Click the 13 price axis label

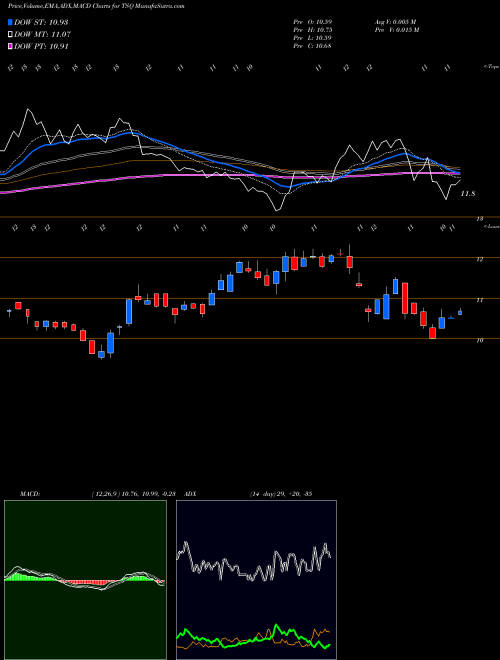(479, 219)
